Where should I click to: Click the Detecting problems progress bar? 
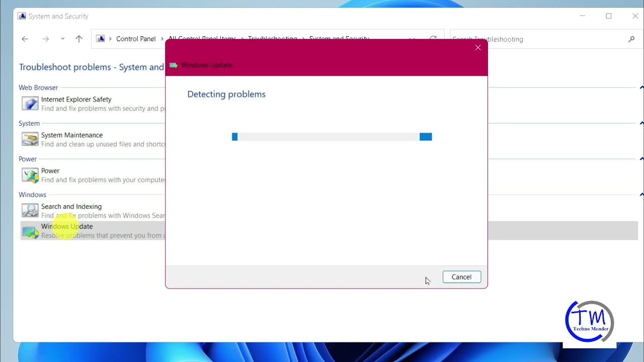[x=332, y=137]
